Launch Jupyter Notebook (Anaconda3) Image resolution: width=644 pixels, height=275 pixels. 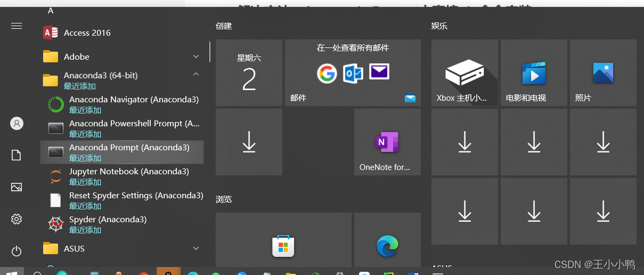click(x=122, y=176)
